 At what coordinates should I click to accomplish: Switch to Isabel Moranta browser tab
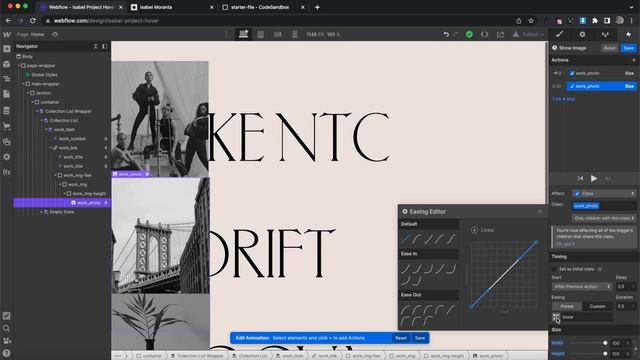tap(172, 7)
